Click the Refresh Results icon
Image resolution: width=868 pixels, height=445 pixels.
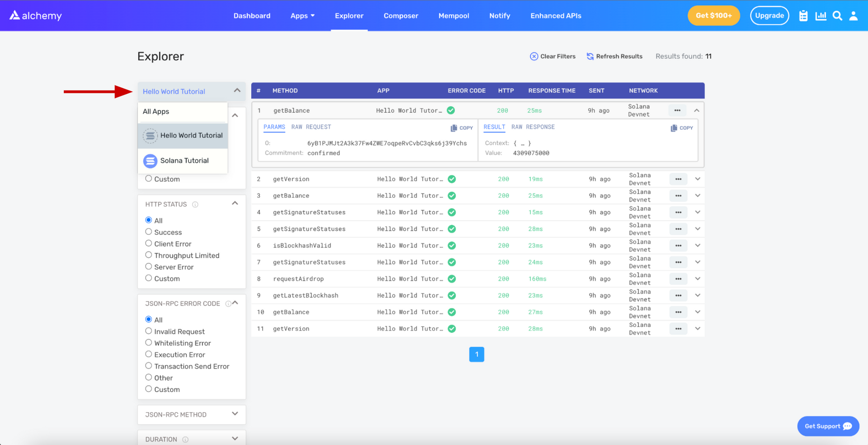pos(590,57)
